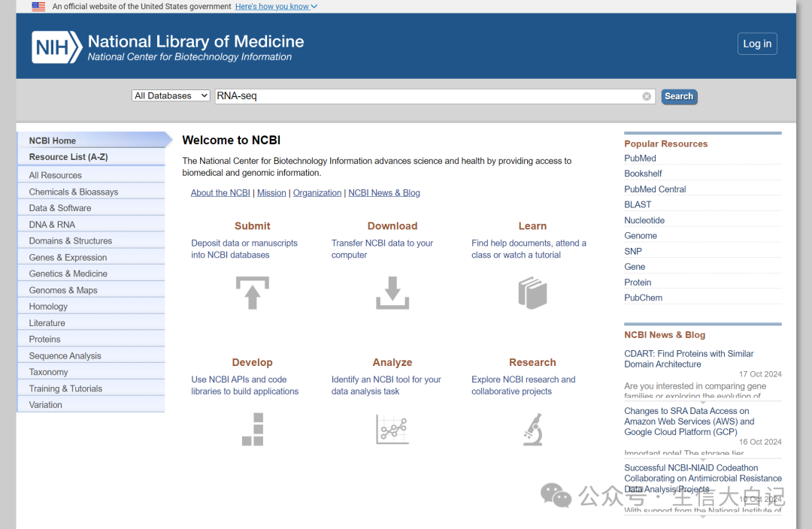Click "Deposit data or manuscripts" description
The height and width of the screenshot is (529, 812).
coord(244,249)
